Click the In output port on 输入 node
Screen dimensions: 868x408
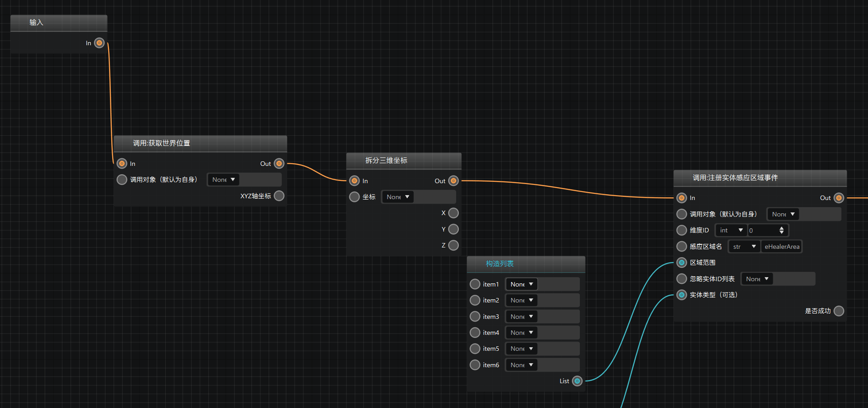[99, 43]
